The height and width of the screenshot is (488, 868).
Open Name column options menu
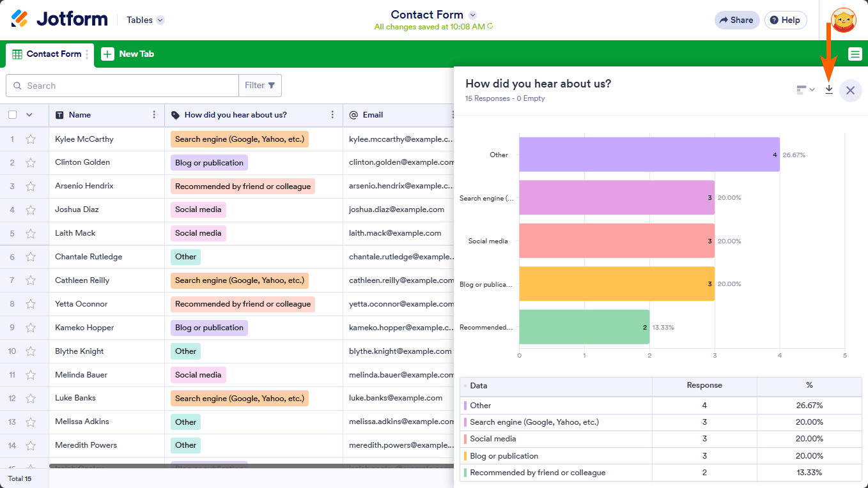154,115
